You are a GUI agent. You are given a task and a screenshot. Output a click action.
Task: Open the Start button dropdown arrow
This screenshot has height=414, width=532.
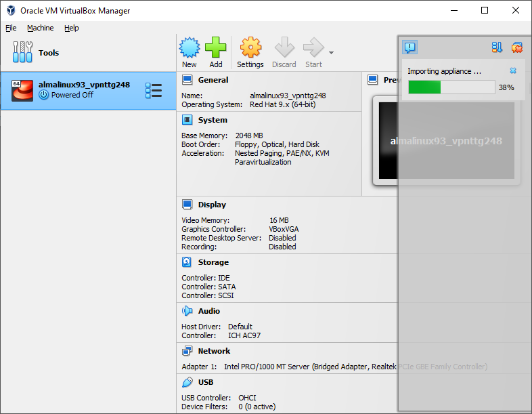pyautogui.click(x=331, y=53)
